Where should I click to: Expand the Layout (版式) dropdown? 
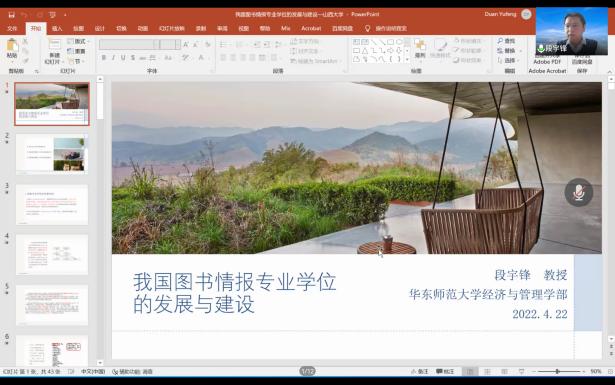point(78,41)
